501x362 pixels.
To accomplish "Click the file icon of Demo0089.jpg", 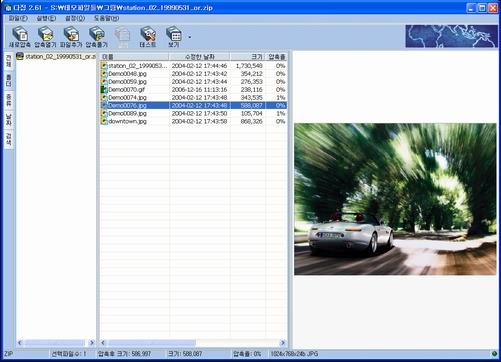I will 104,114.
